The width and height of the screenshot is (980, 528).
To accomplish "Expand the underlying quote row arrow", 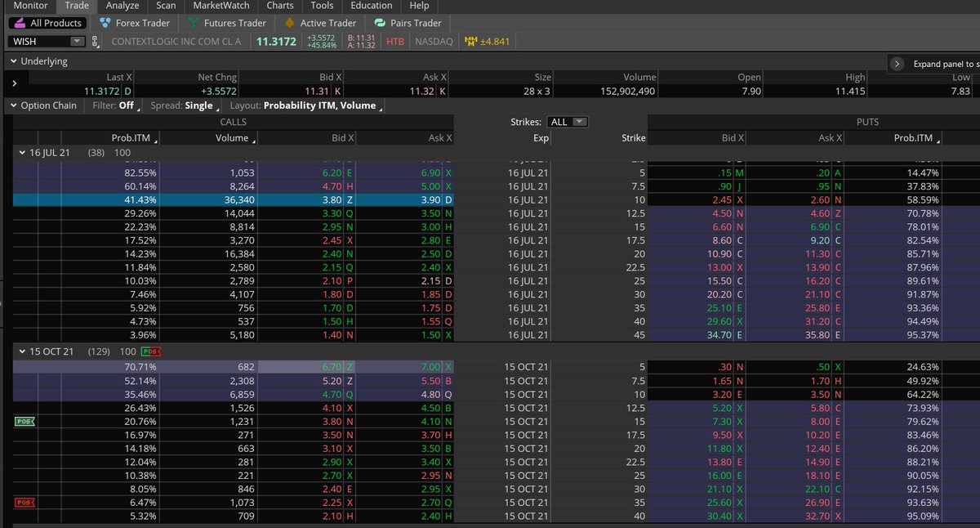I will pyautogui.click(x=14, y=83).
